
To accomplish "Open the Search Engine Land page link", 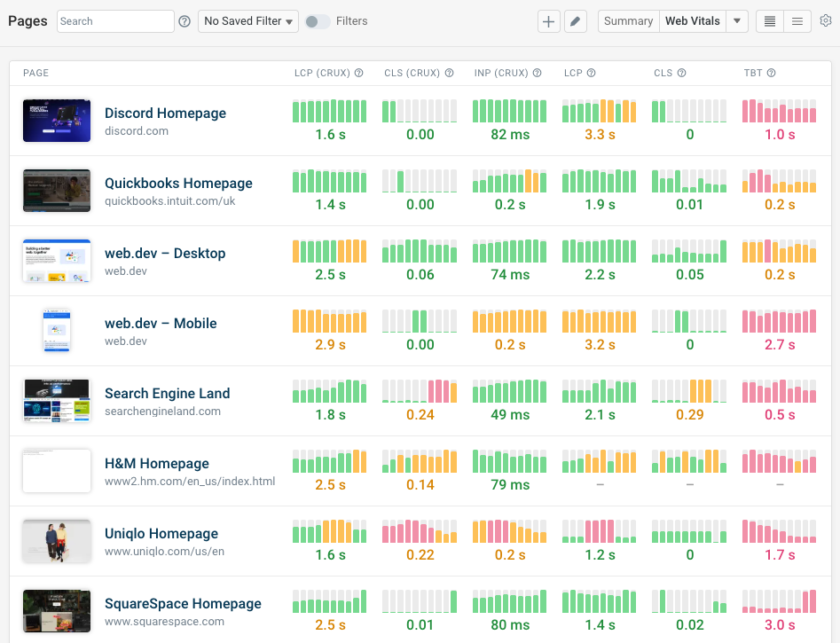I will pos(167,393).
